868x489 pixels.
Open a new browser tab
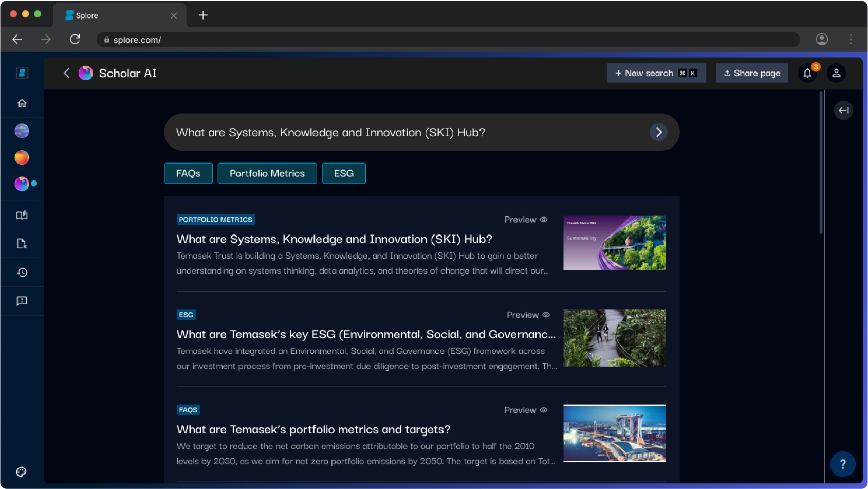click(203, 15)
